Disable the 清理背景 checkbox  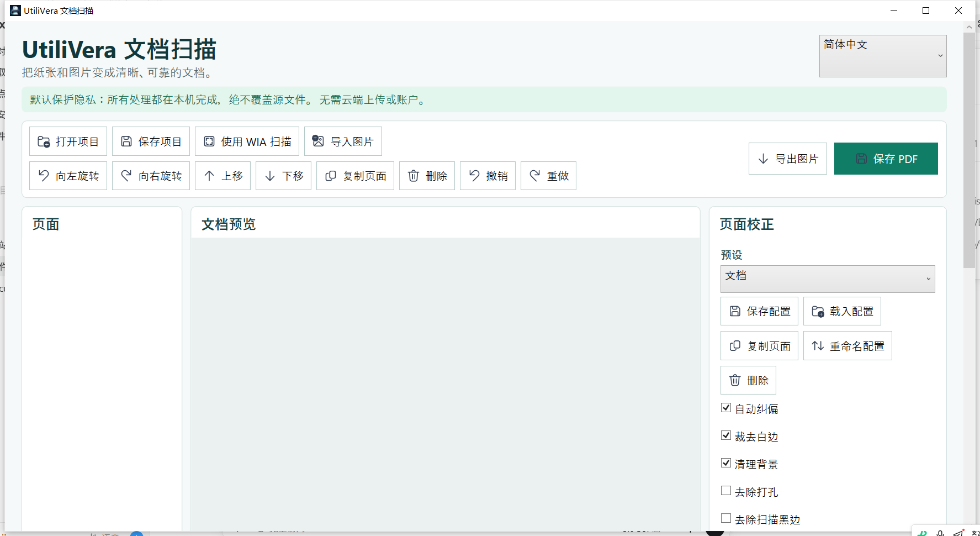[x=726, y=463]
